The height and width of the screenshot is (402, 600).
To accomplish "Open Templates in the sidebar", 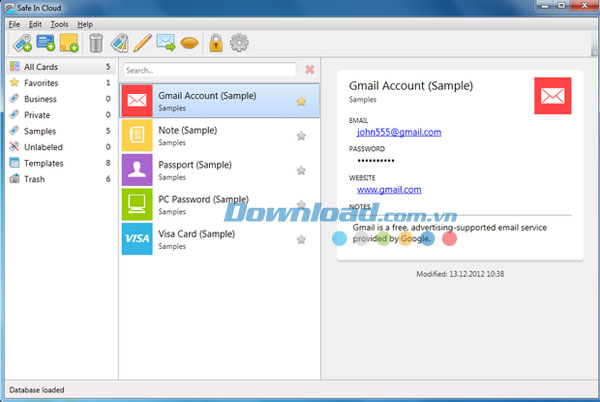I will pos(60,163).
